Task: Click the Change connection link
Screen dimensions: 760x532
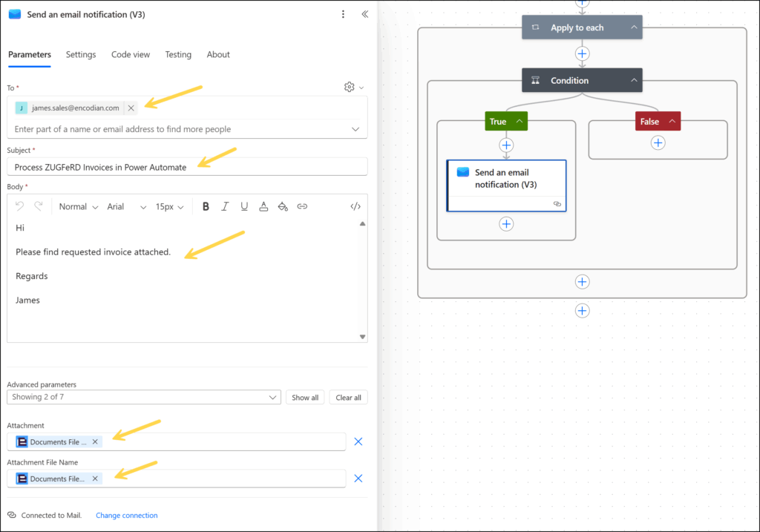Action: pyautogui.click(x=126, y=515)
